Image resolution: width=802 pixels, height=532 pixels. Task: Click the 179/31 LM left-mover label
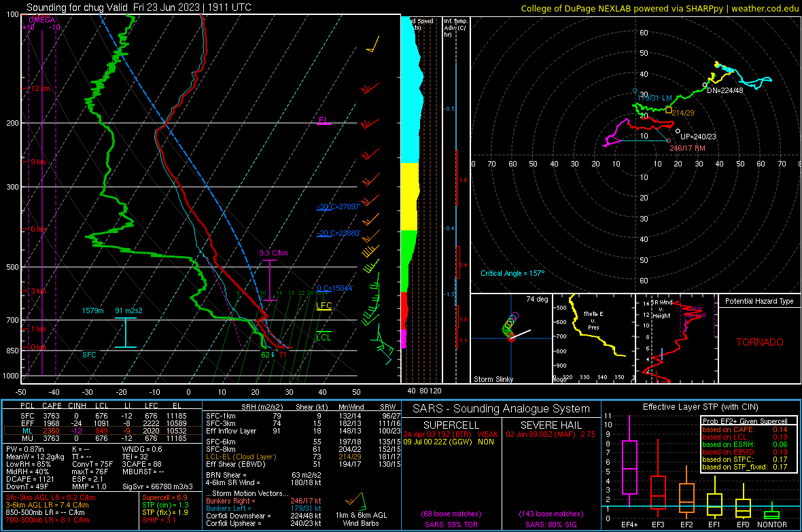(x=655, y=98)
